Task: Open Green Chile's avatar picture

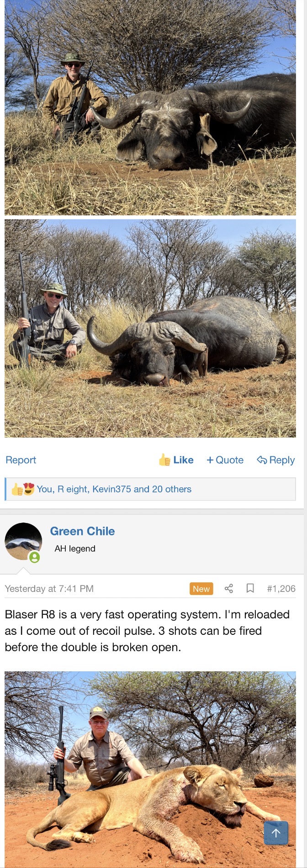Action: coord(23,541)
